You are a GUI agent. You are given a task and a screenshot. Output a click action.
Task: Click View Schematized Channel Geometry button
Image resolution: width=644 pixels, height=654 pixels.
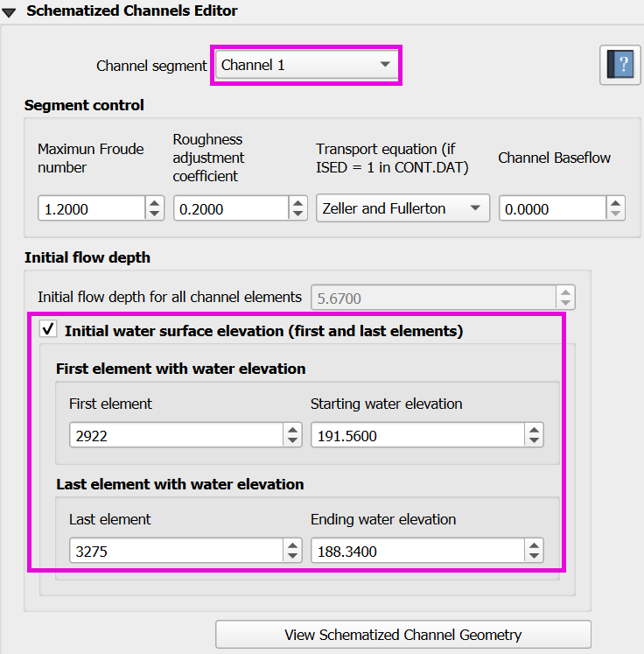click(402, 635)
